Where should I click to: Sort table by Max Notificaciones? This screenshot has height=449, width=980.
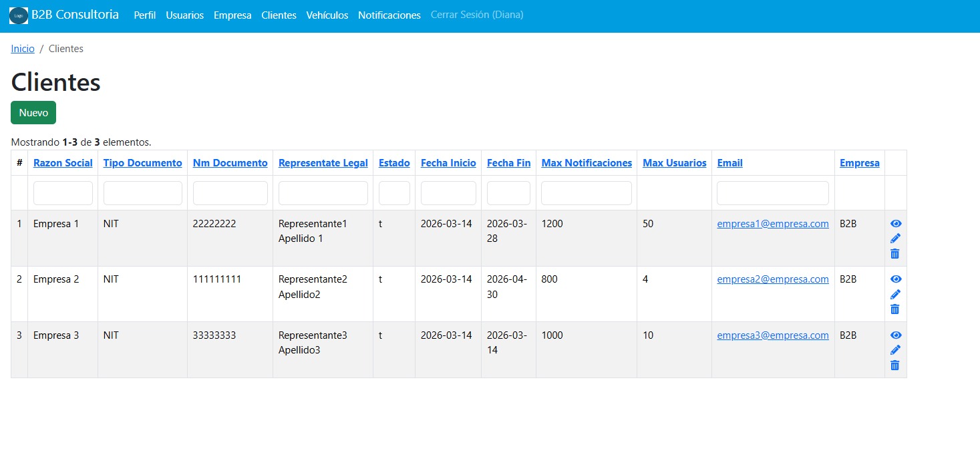point(587,163)
